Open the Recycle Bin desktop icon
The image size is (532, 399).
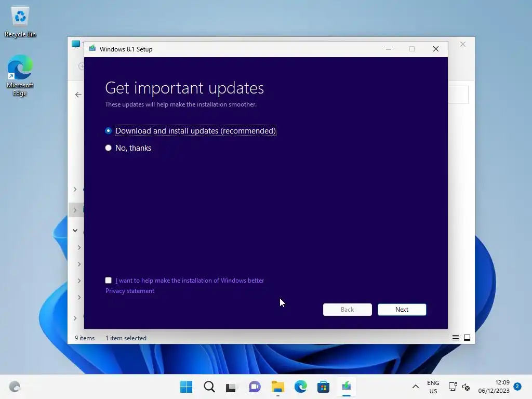[x=20, y=22]
